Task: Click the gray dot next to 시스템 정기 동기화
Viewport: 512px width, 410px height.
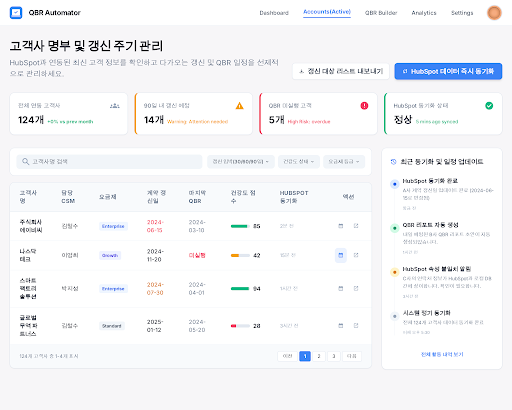Action: [395, 316]
